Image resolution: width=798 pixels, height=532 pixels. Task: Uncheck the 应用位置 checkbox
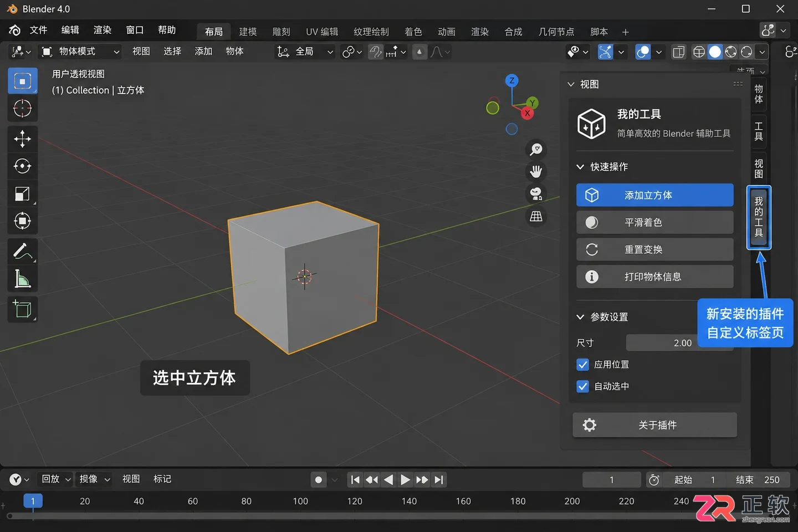[x=582, y=365]
